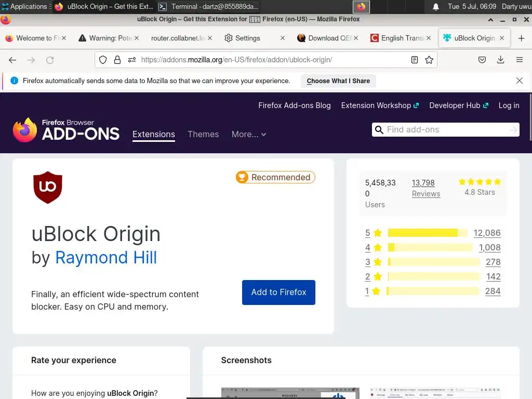The height and width of the screenshot is (399, 532).
Task: Open Raymond Hill author link
Action: [x=106, y=258]
